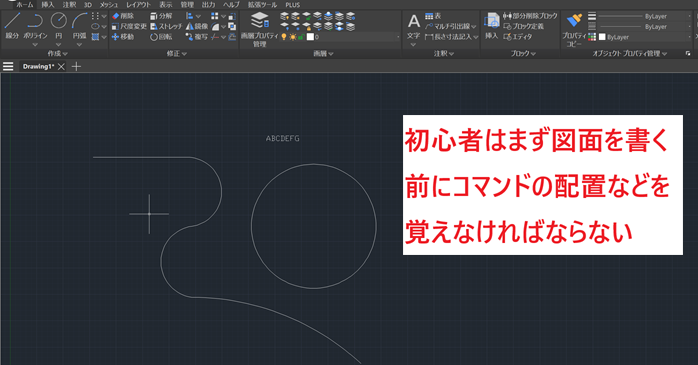Screen dimensions: 698x365
Task: Add a new drawing tab
Action: (77, 66)
